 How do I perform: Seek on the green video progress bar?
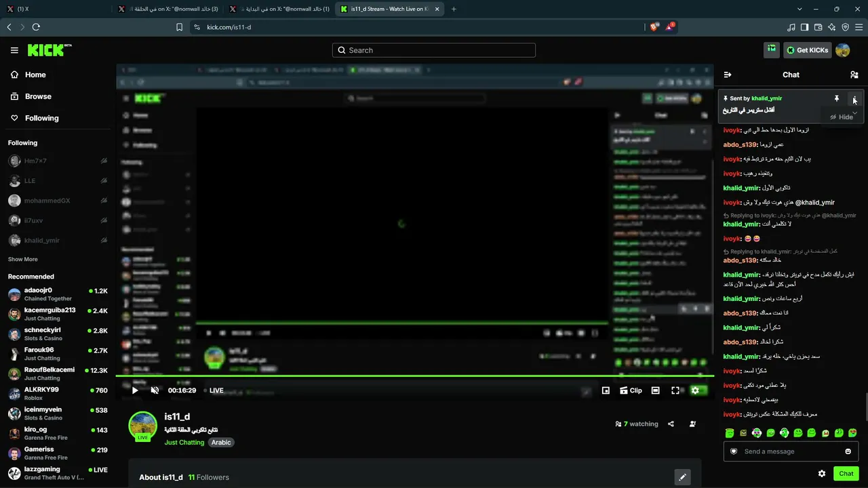[415, 375]
